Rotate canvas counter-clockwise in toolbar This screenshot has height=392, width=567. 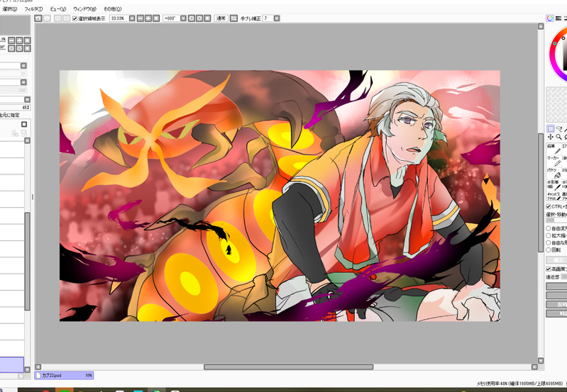pos(192,18)
